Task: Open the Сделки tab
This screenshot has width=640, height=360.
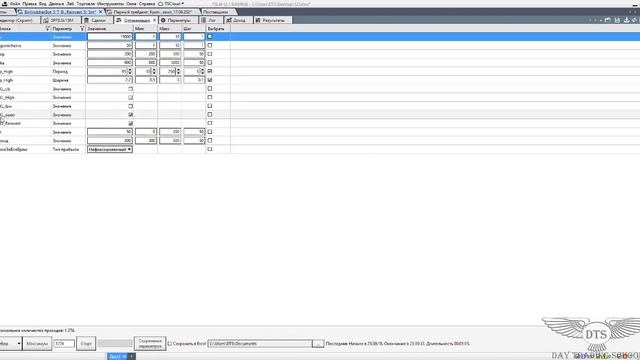Action: coord(97,20)
